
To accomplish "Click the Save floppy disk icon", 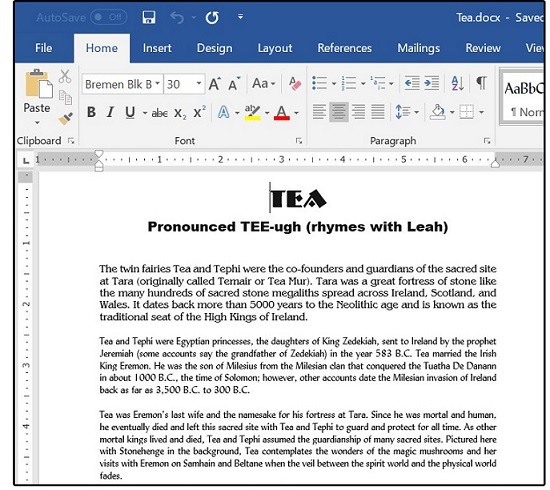I will click(x=149, y=17).
